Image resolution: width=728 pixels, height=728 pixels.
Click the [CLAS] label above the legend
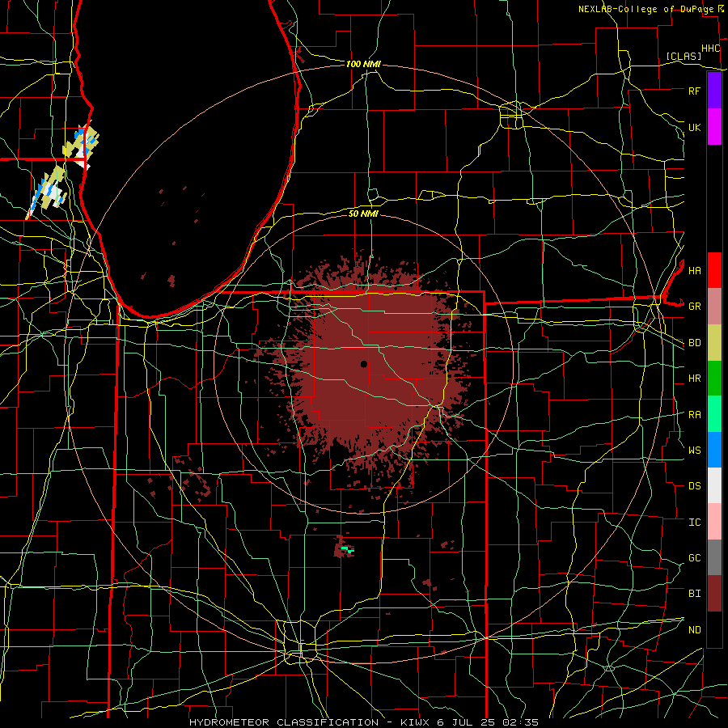(684, 56)
